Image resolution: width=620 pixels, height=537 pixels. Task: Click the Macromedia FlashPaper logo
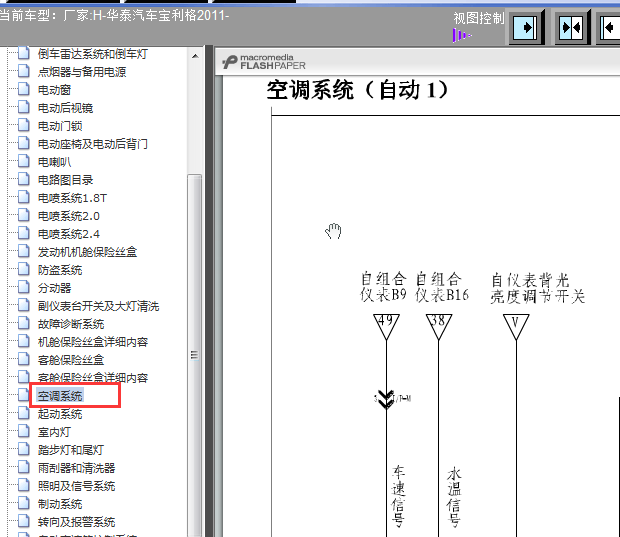point(264,62)
